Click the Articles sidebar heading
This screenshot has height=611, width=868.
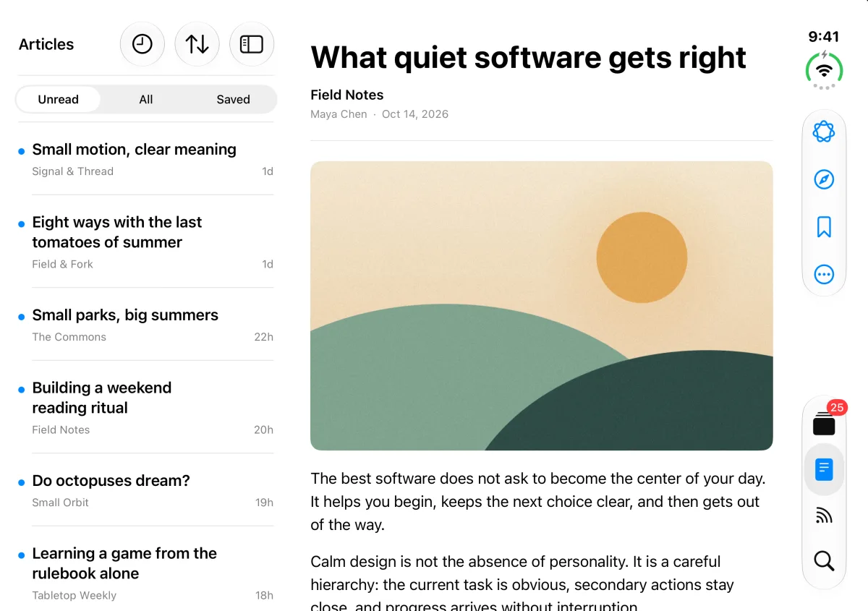[x=46, y=44]
